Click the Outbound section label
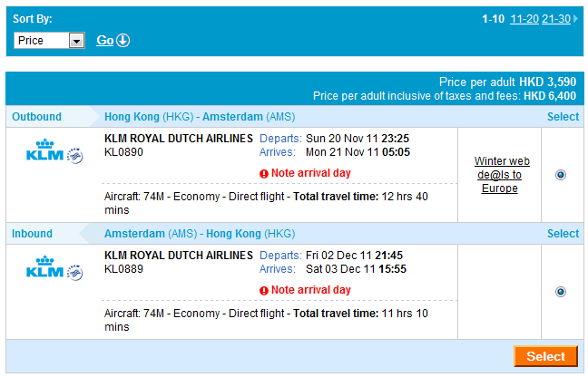The image size is (588, 377). click(36, 117)
